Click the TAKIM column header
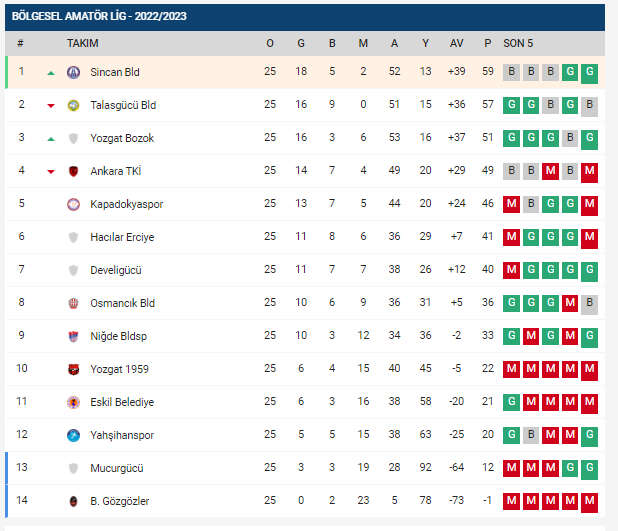 [82, 44]
